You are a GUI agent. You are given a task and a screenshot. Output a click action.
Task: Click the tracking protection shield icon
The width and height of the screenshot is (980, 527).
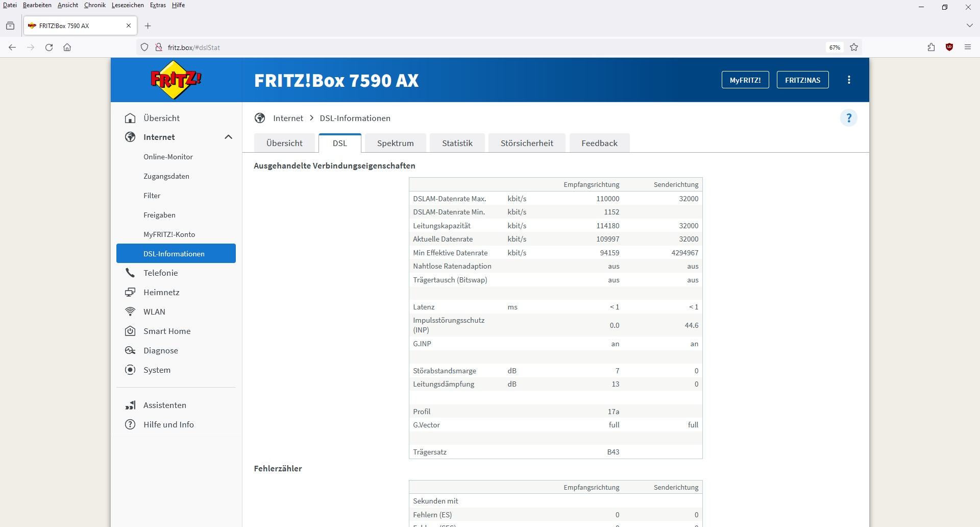[x=144, y=47]
